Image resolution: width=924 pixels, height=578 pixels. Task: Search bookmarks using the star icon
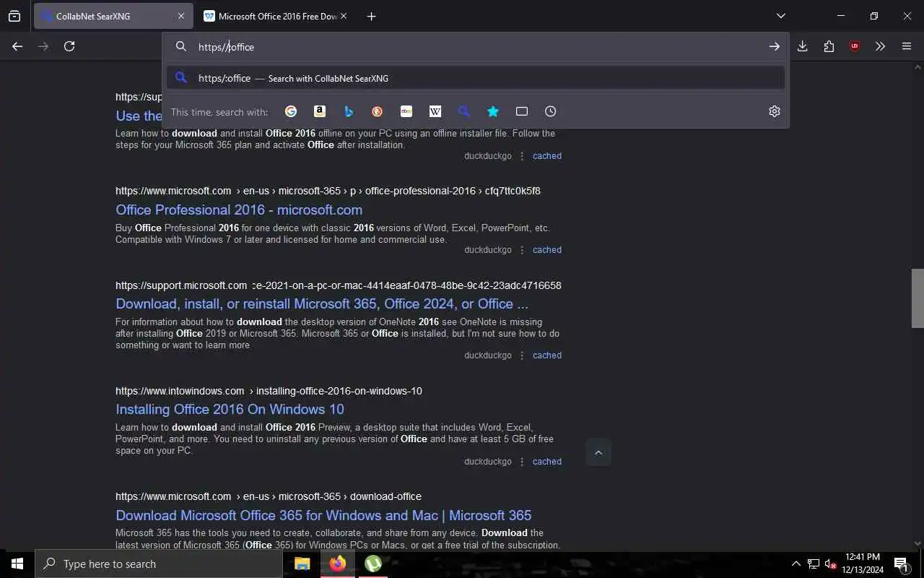click(493, 111)
